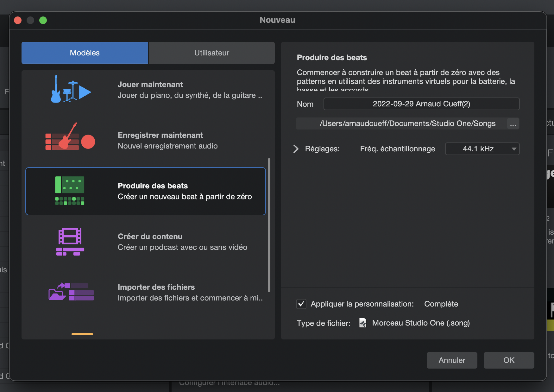
Task: Click 'Jouer du piano, du synthé, de la guitare' description
Action: click(190, 95)
